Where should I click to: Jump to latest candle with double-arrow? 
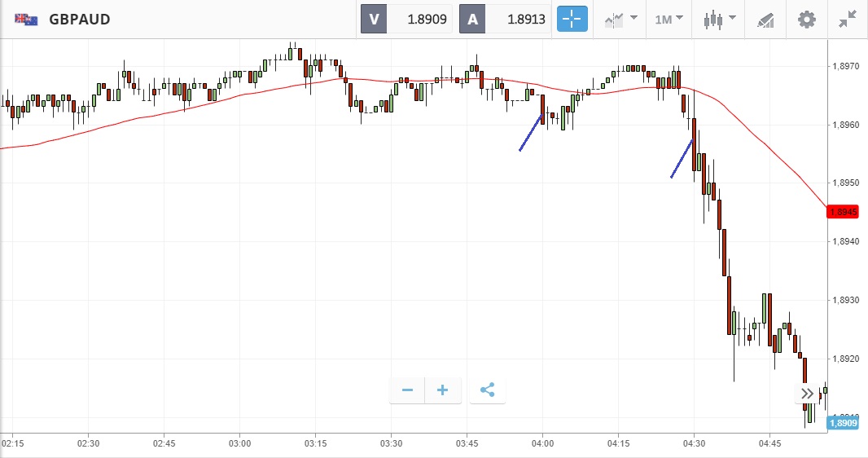click(807, 394)
